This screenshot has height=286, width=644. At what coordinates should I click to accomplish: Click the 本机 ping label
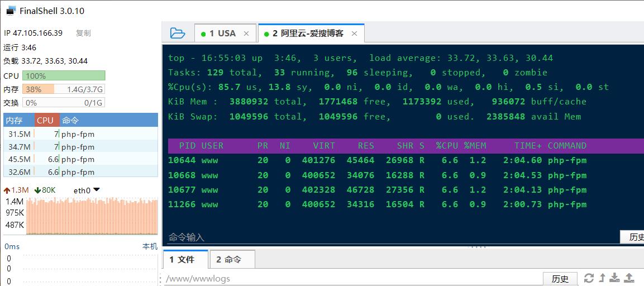point(150,246)
